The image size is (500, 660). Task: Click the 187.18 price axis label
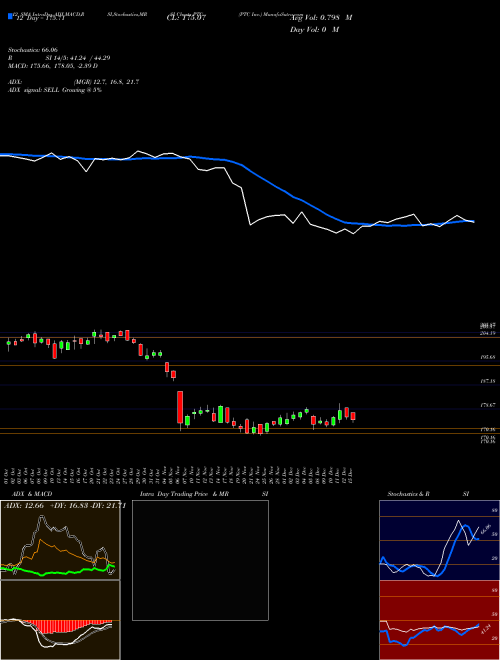pyautogui.click(x=489, y=381)
